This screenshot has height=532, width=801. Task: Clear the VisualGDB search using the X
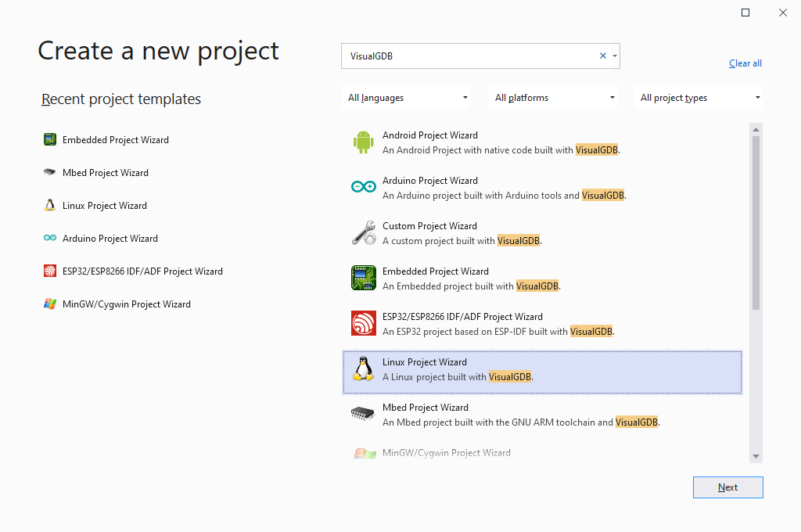[x=602, y=56]
